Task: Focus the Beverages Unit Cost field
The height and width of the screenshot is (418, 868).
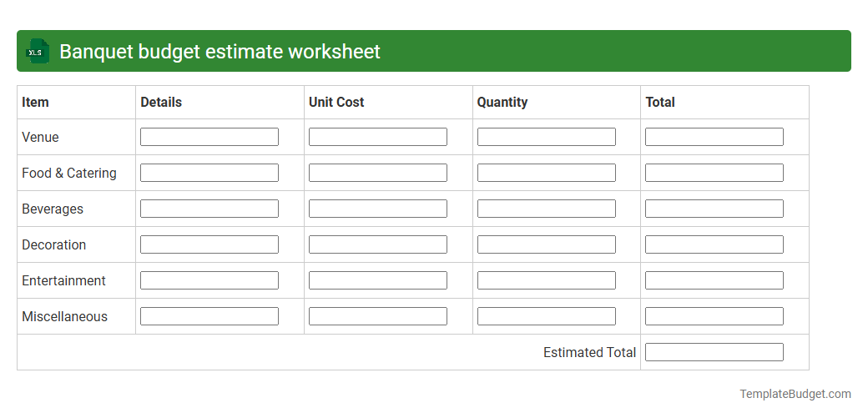Action: point(377,209)
